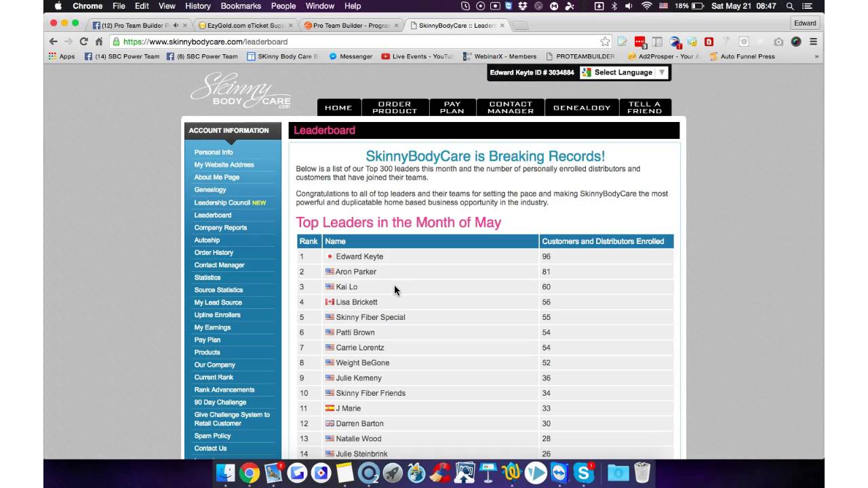Click the camera extension icon

click(x=778, y=41)
